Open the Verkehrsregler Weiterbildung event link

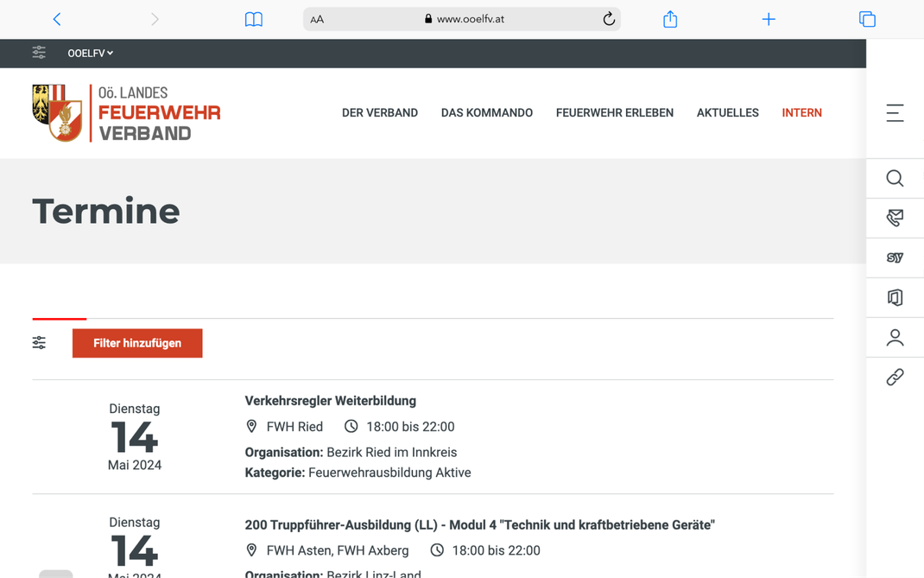330,401
